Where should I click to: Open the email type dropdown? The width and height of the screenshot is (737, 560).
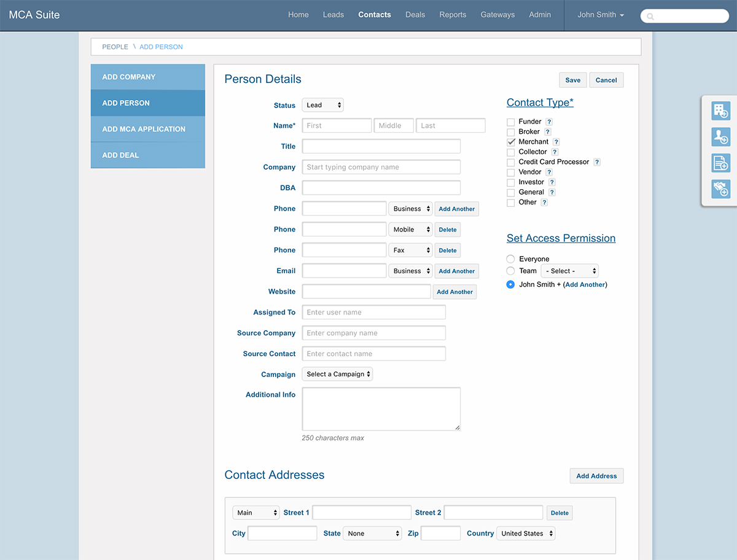pos(410,271)
